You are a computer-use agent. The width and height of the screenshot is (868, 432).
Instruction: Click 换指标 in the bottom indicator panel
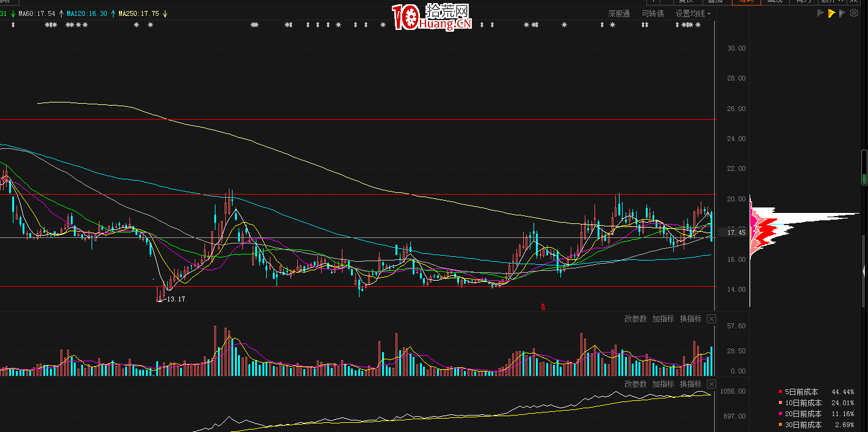tap(691, 384)
